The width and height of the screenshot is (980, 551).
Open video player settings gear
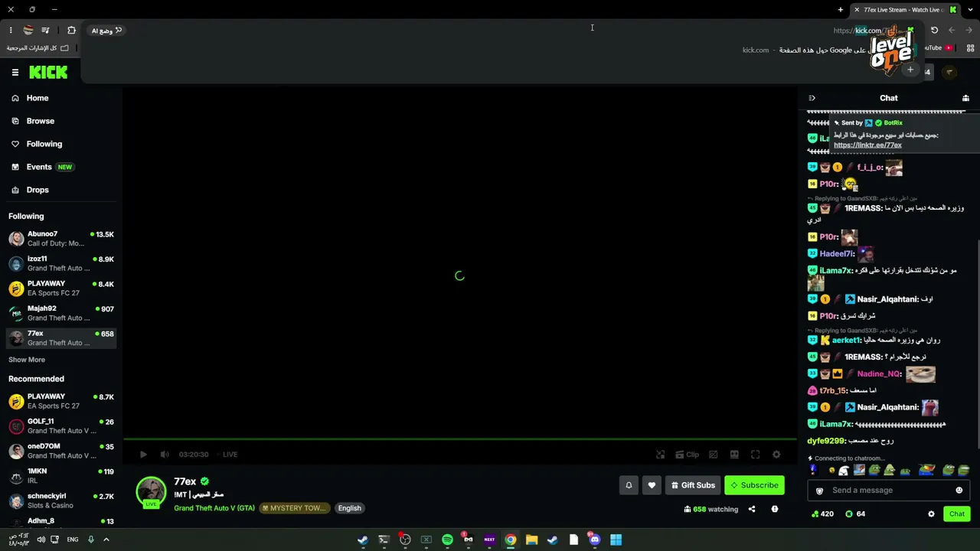click(x=776, y=455)
